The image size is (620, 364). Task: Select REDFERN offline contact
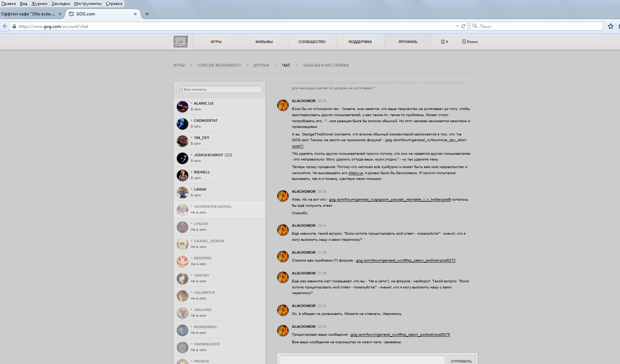pos(219,261)
